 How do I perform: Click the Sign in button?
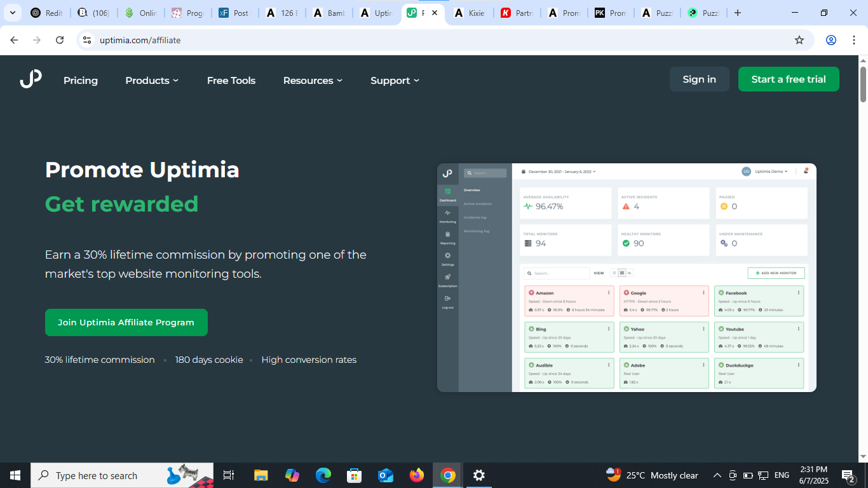coord(699,79)
